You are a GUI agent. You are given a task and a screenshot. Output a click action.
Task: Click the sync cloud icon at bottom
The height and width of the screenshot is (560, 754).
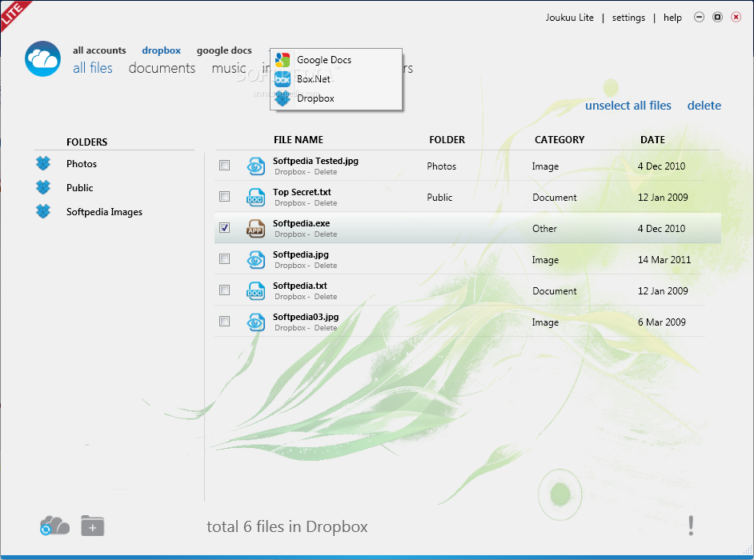coord(54,526)
